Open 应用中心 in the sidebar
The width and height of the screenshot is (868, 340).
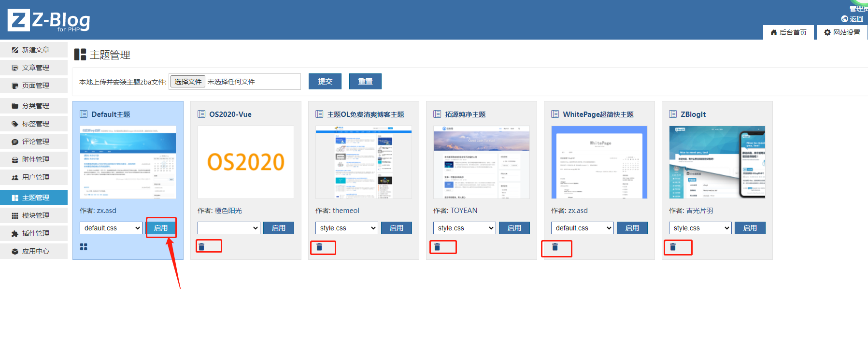[34, 251]
